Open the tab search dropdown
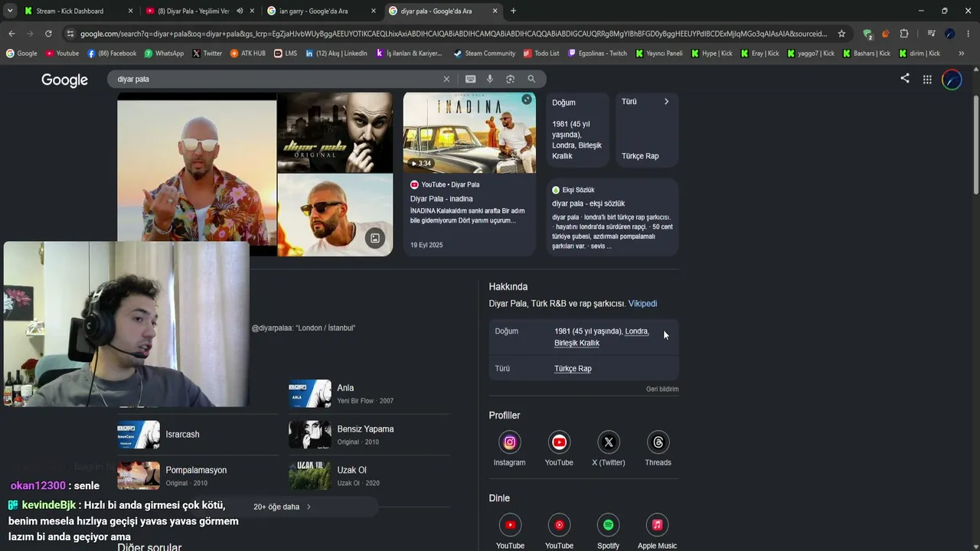This screenshot has width=980, height=551. coord(10,11)
